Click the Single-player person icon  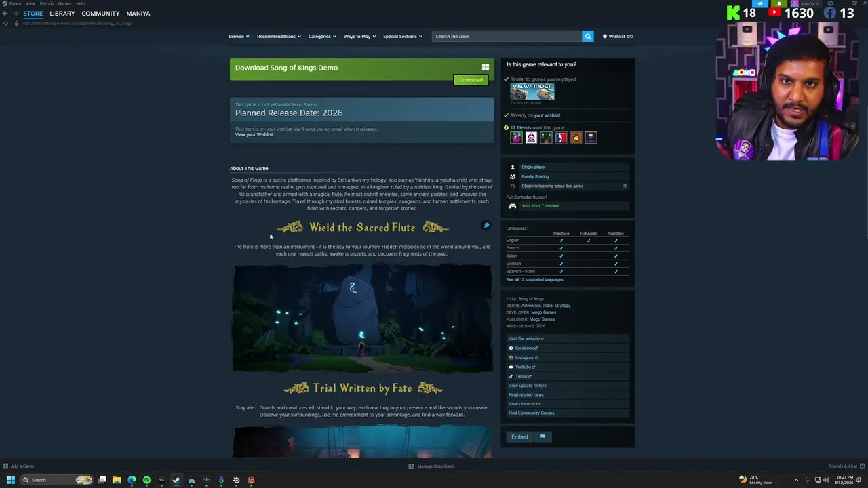[513, 167]
